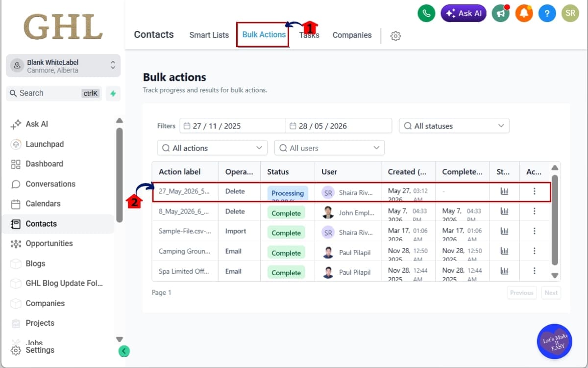Select Contacts in the sidebar
This screenshot has height=368, width=588.
tap(58, 224)
